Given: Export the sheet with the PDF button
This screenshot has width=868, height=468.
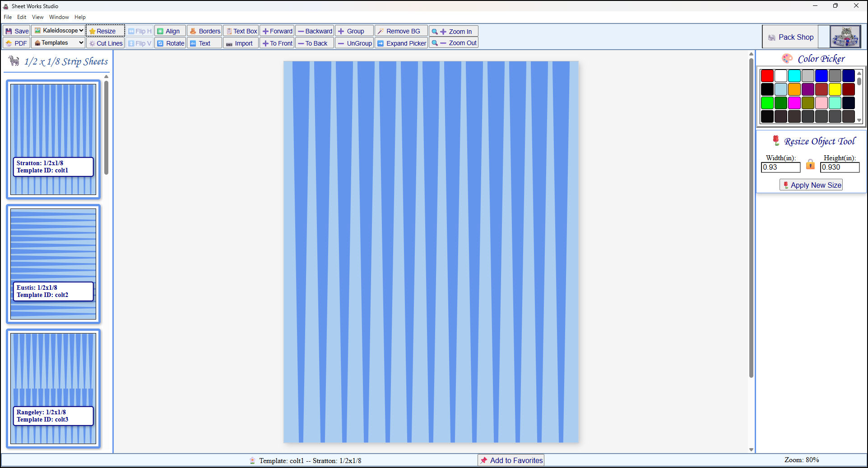Looking at the screenshot, I should (x=17, y=43).
